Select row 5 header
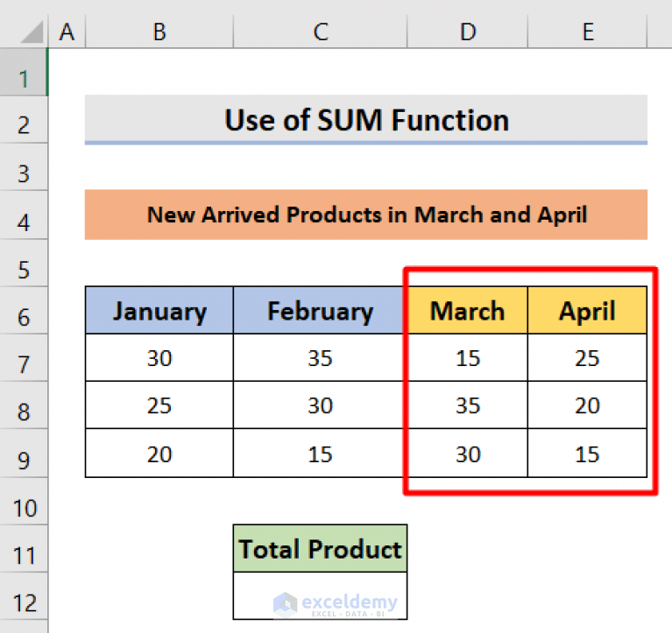 [24, 263]
